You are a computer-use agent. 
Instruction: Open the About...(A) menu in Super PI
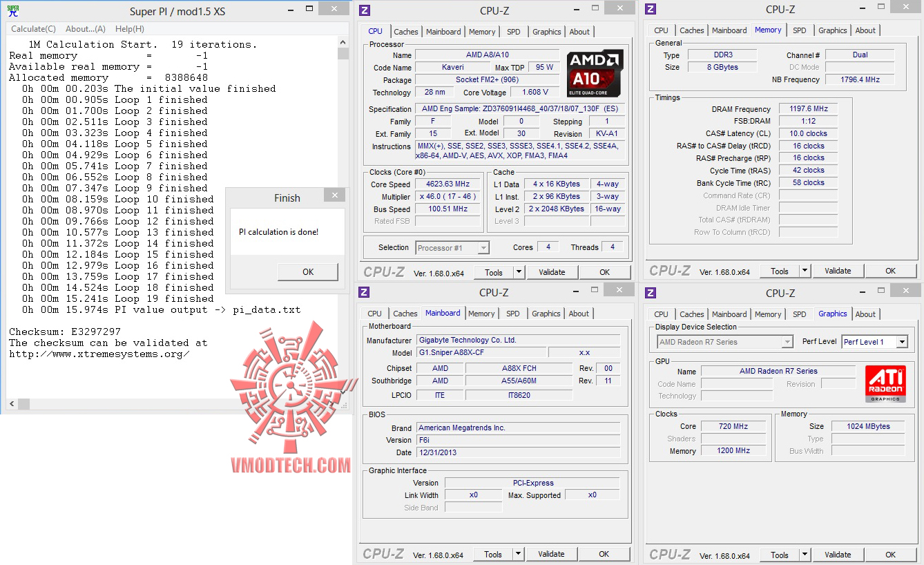[86, 29]
